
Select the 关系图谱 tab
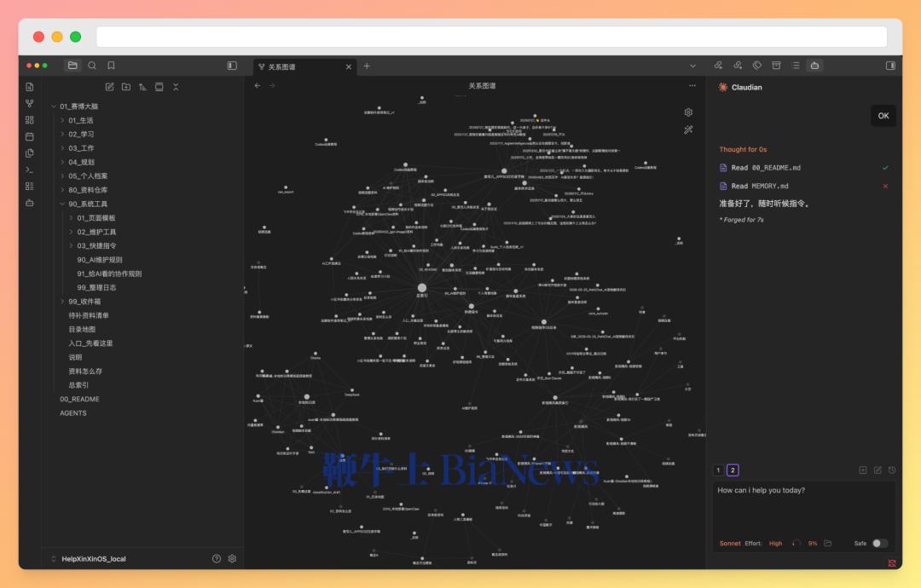pyautogui.click(x=299, y=67)
